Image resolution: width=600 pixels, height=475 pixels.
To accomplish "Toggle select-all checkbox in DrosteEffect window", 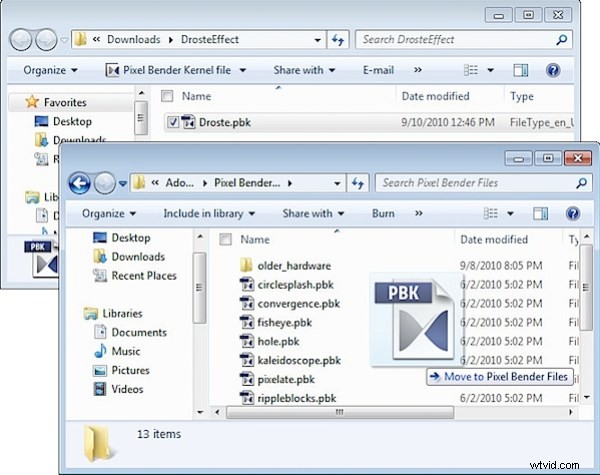I will 168,96.
